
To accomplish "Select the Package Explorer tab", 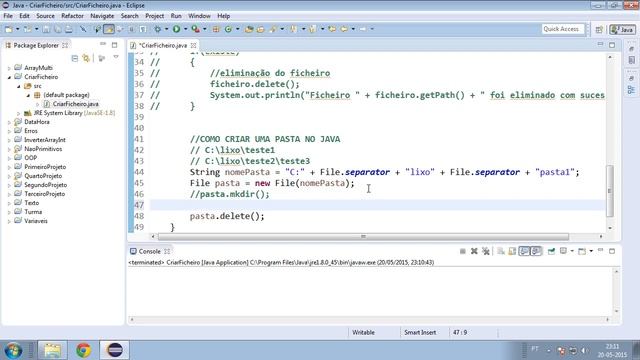I will click(x=36, y=45).
